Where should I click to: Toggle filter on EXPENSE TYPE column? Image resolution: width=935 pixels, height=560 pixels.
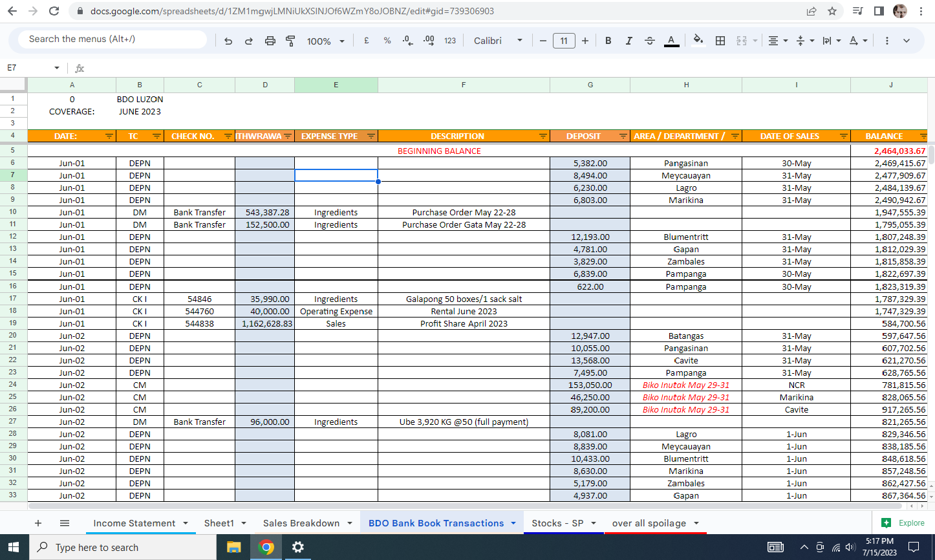pyautogui.click(x=371, y=136)
